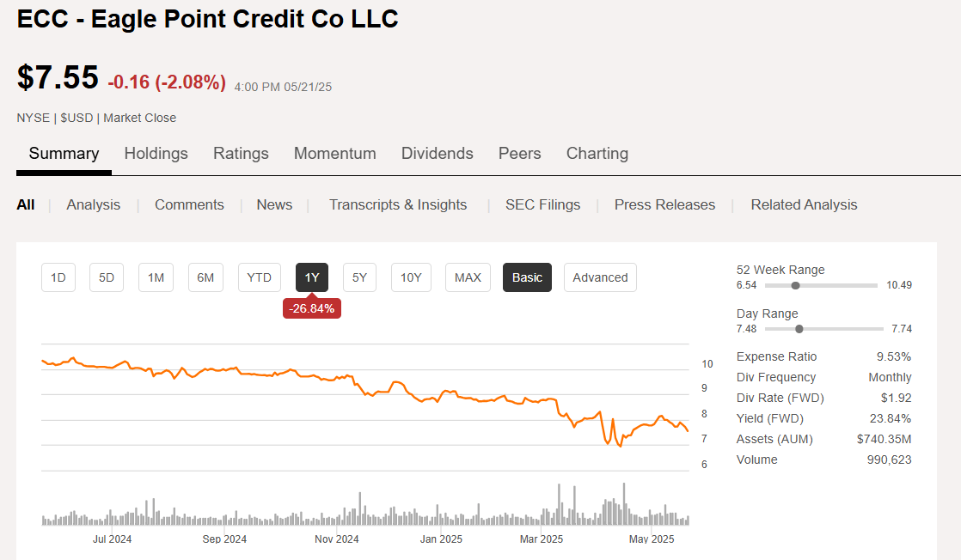The width and height of the screenshot is (961, 560).
Task: Open the Momentum tab
Action: point(334,154)
